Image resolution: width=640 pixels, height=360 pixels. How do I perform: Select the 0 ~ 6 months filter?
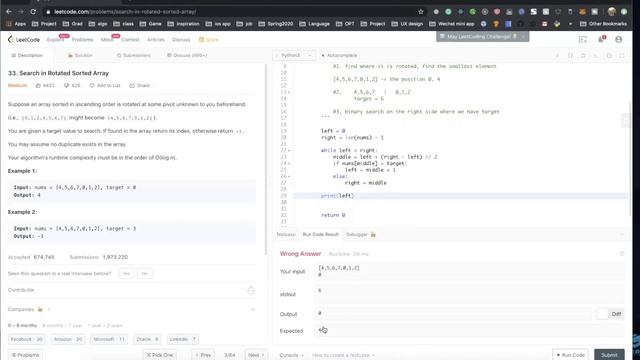pyautogui.click(x=22, y=326)
